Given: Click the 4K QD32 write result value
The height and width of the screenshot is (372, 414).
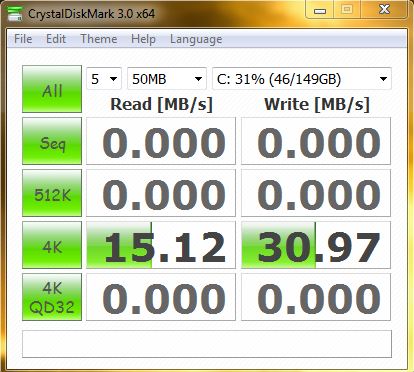Looking at the screenshot, I should click(316, 297).
